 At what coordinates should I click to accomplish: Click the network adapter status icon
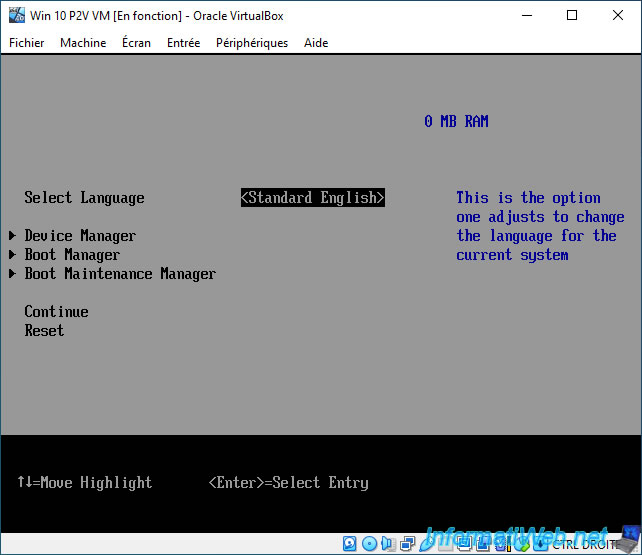[407, 544]
